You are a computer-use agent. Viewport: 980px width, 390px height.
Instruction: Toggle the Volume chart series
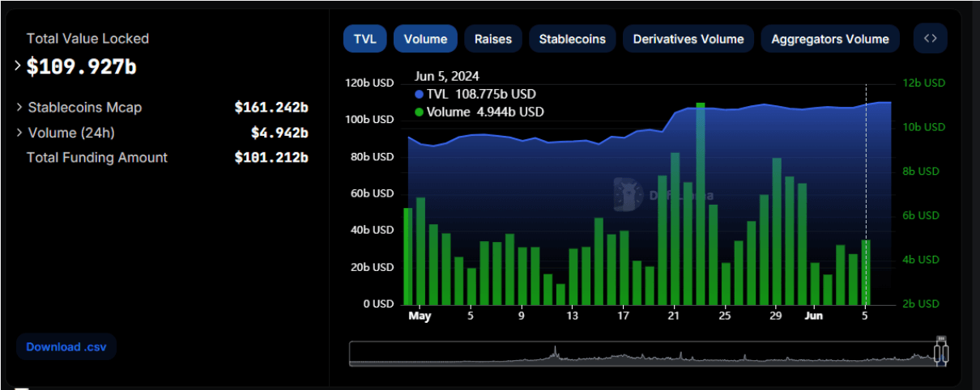coord(425,38)
